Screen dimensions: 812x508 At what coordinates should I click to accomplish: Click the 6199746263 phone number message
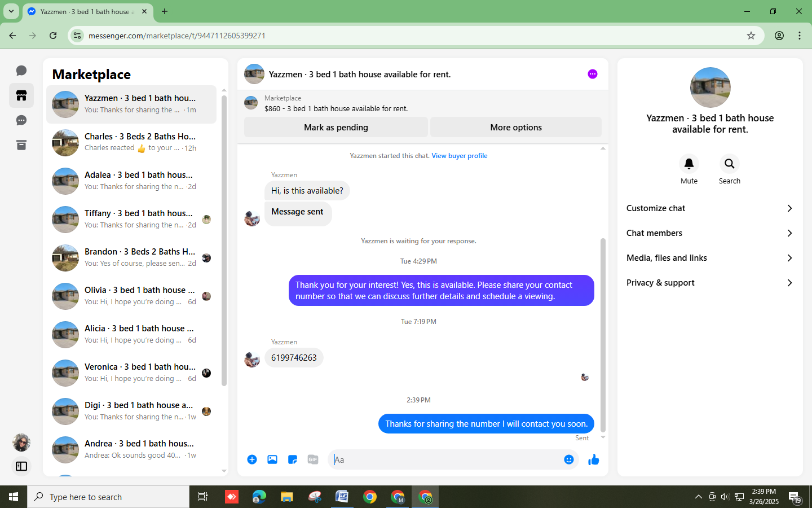(294, 358)
